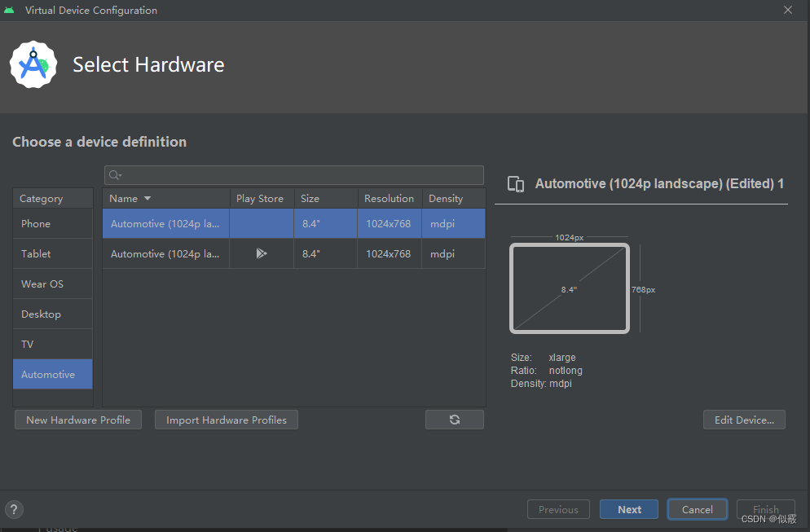Select the Tablet category
Screen dimensions: 810x532
[x=53, y=253]
